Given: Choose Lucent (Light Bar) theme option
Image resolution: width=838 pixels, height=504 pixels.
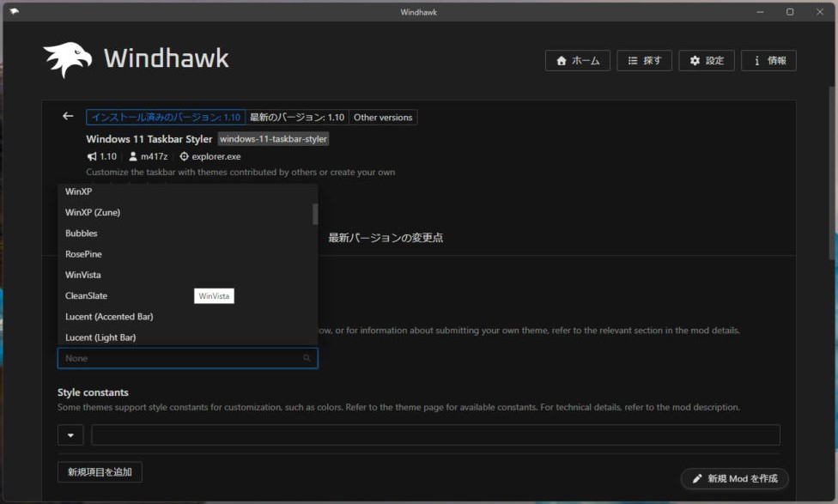Looking at the screenshot, I should [187, 337].
